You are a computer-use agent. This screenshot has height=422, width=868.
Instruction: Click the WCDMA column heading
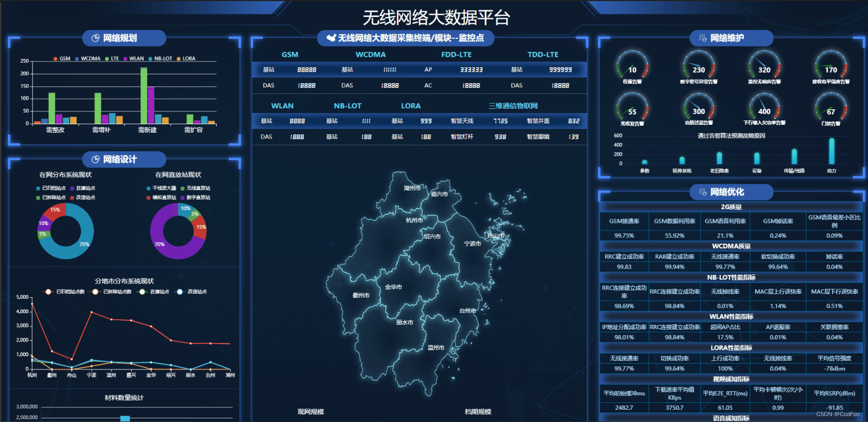(x=371, y=55)
